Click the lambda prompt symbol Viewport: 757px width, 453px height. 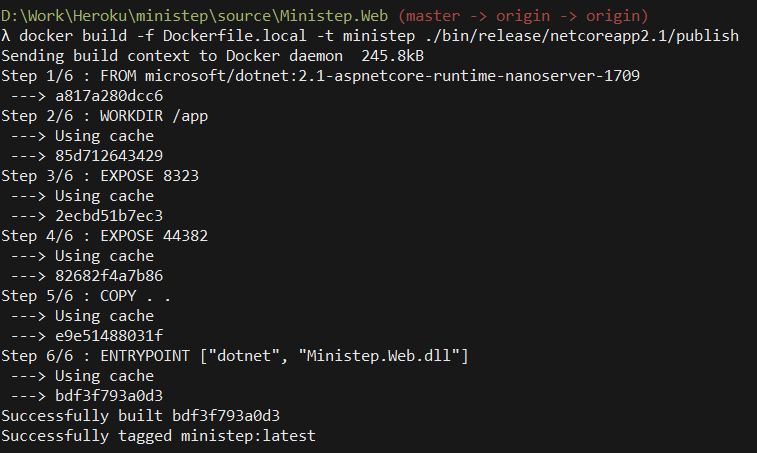(6, 36)
